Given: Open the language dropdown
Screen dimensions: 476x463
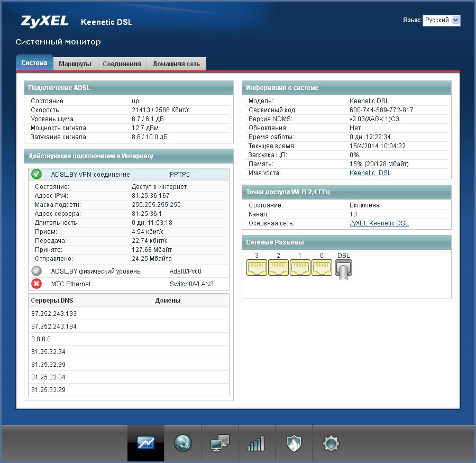Looking at the screenshot, I should (x=441, y=20).
